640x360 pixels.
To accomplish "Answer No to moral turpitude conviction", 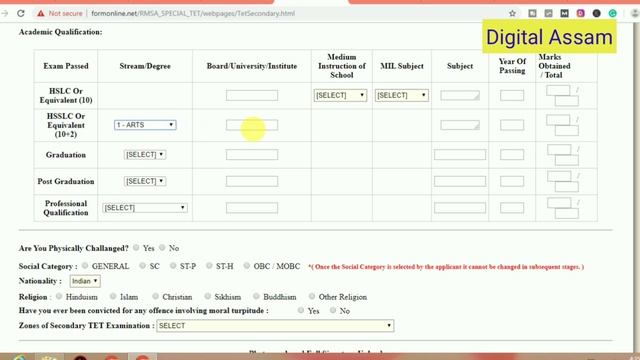I will (333, 310).
